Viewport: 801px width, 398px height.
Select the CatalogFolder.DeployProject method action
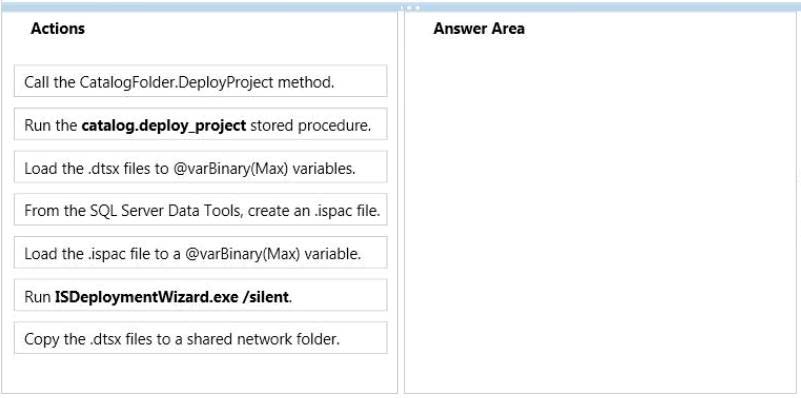[x=200, y=81]
